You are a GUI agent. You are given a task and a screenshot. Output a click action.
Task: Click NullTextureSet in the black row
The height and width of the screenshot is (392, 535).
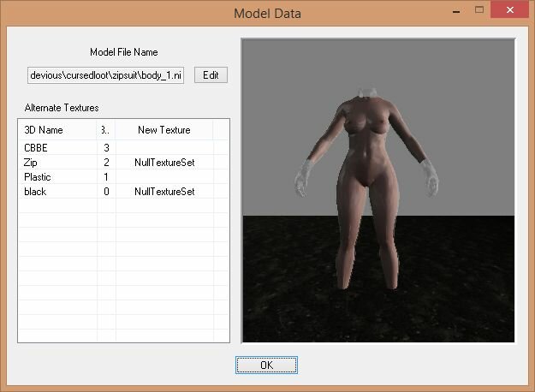click(x=164, y=192)
